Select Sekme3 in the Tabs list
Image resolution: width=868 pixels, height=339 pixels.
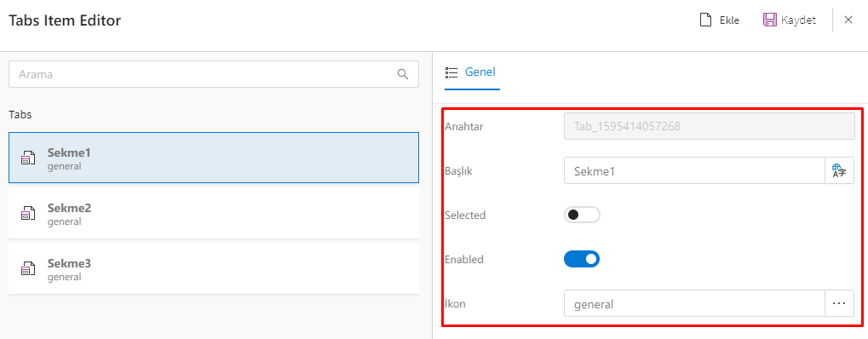(x=214, y=268)
